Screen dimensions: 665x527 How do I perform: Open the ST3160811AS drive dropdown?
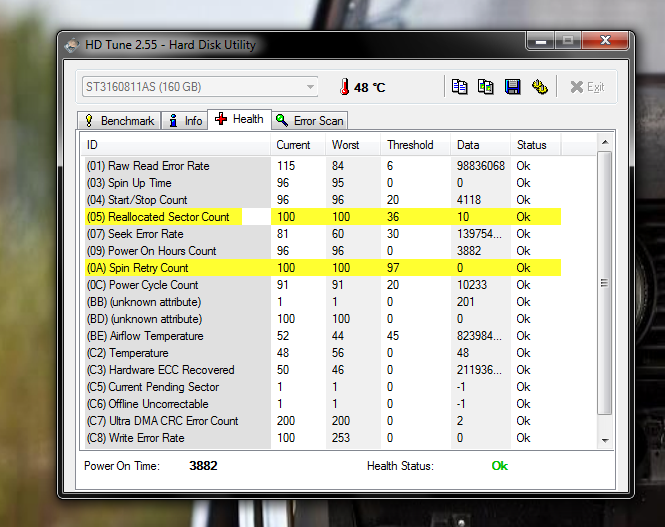pyautogui.click(x=200, y=87)
